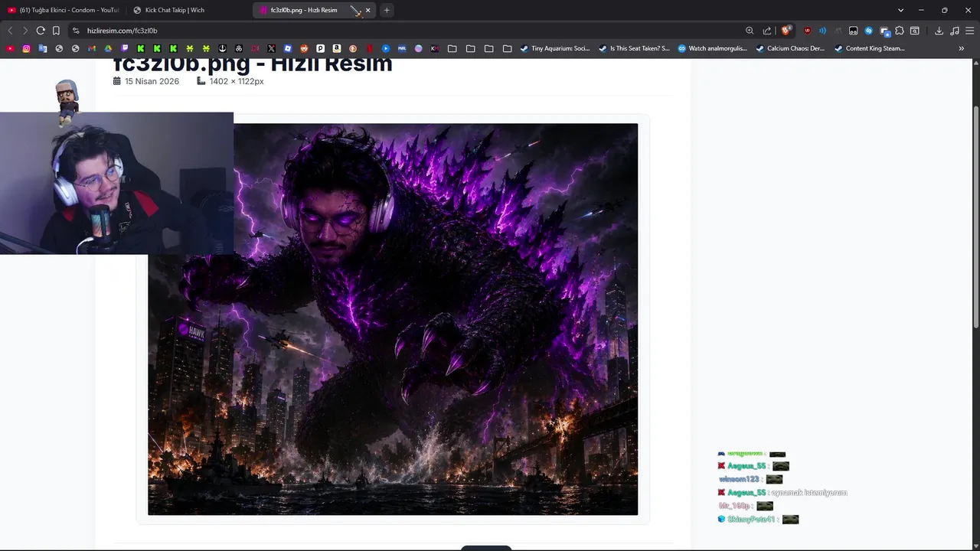Click the zoom magnifier icon in address bar
The width and height of the screenshot is (980, 551).
750,31
